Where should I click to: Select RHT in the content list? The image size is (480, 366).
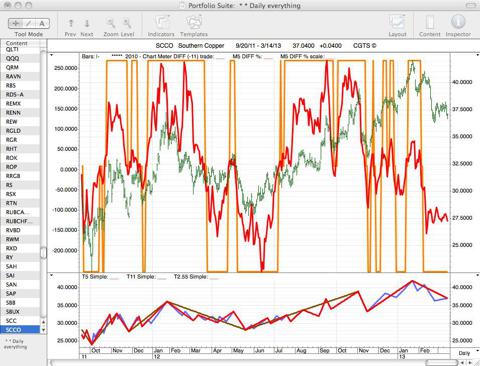[20, 149]
